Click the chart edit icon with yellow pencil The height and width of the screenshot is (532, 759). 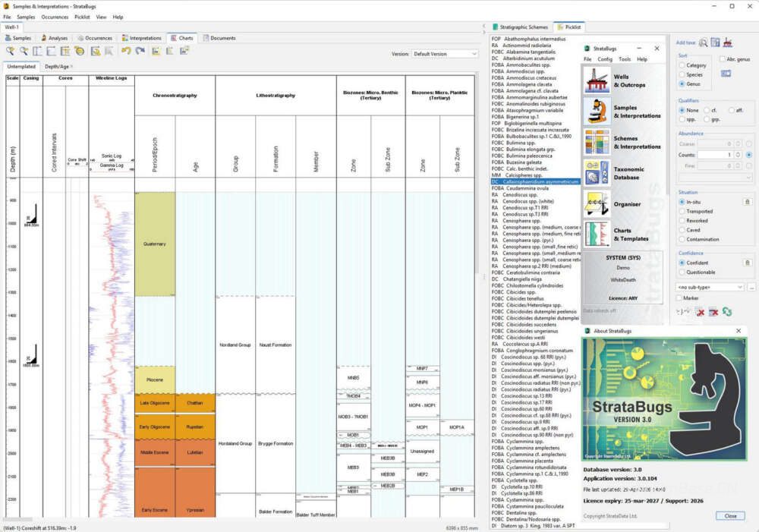coord(96,51)
